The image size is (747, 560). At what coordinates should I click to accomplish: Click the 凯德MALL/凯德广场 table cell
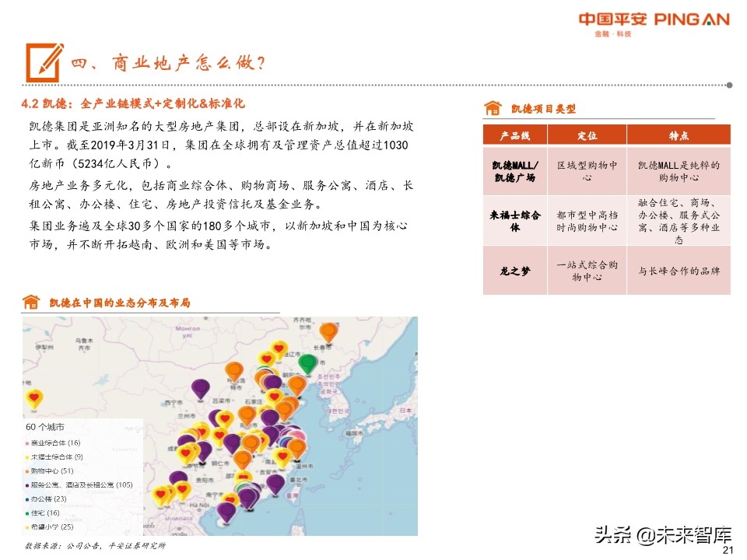pyautogui.click(x=515, y=171)
